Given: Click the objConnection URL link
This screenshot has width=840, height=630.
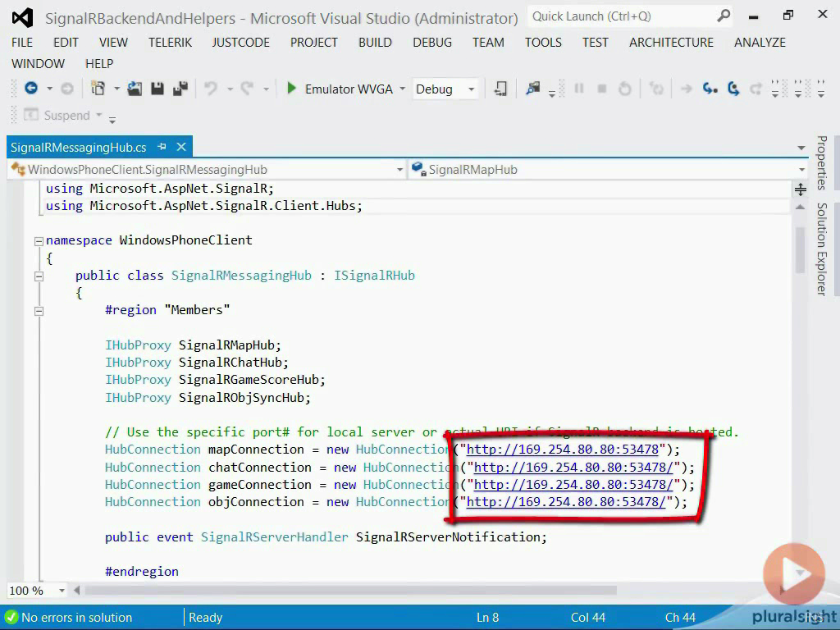Looking at the screenshot, I should pos(566,501).
